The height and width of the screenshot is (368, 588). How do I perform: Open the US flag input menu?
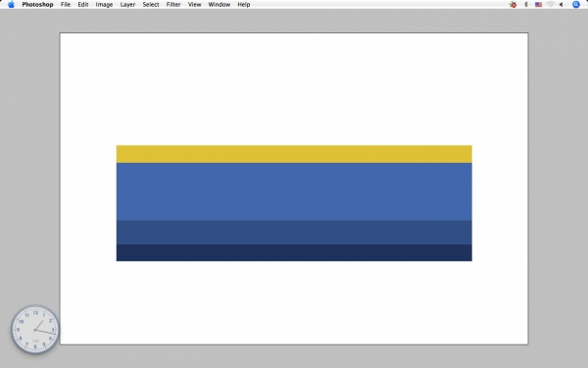[x=538, y=5]
